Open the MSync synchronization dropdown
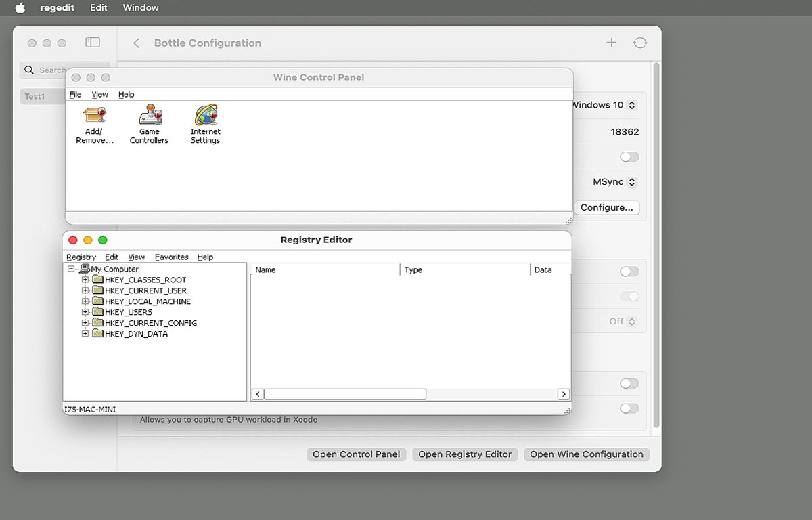Screen dimensions: 812x520 tap(612, 181)
